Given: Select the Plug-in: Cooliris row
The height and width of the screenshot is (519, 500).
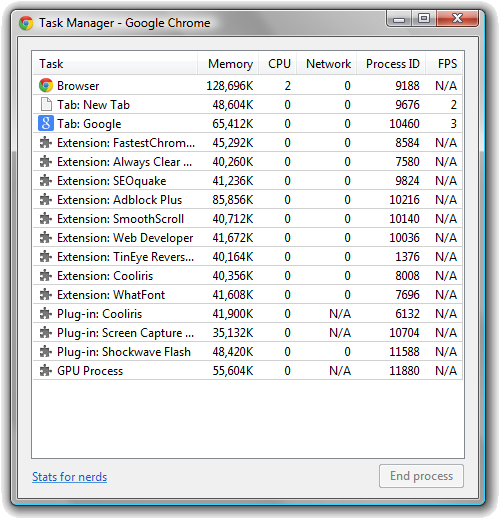Looking at the screenshot, I should pos(248,314).
